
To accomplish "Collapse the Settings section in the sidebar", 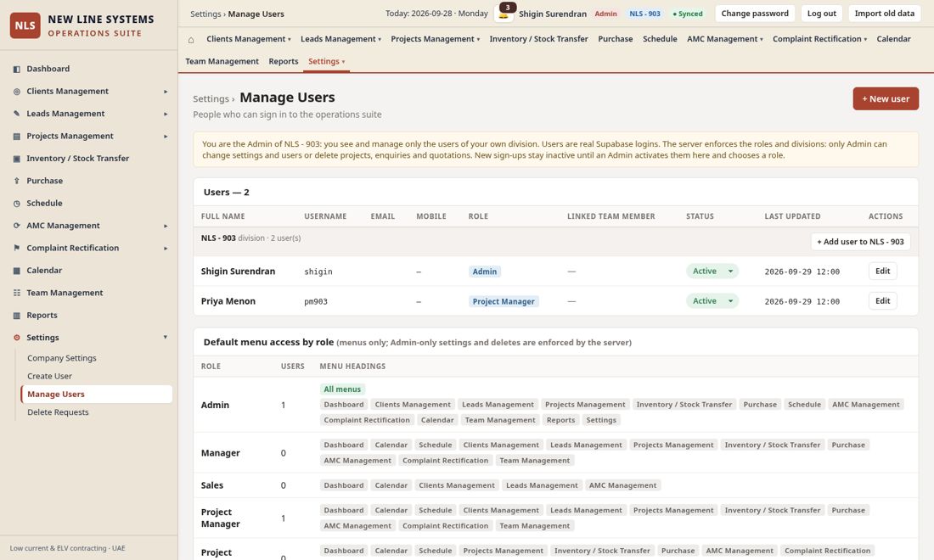I will point(166,338).
